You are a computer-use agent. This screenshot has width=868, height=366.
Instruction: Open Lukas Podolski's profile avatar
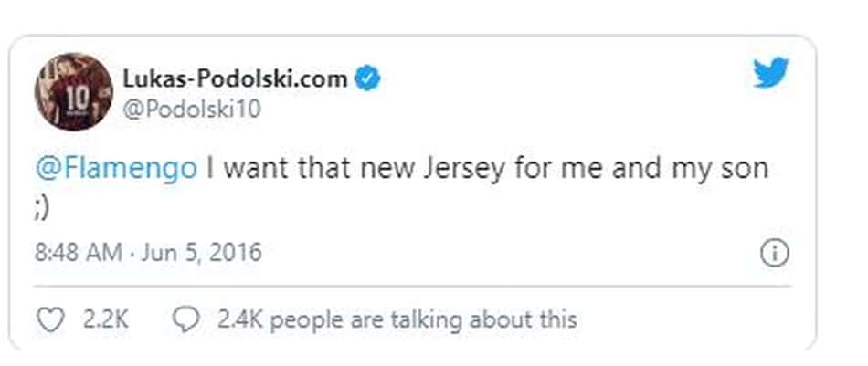click(x=74, y=92)
